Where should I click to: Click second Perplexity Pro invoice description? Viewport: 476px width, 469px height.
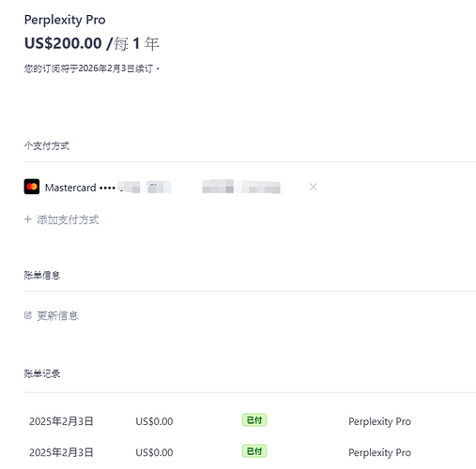(379, 453)
